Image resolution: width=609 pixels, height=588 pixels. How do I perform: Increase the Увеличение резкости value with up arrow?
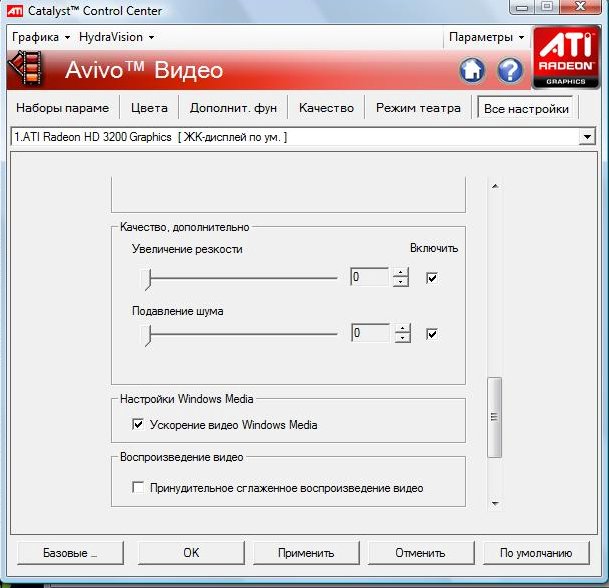point(400,272)
